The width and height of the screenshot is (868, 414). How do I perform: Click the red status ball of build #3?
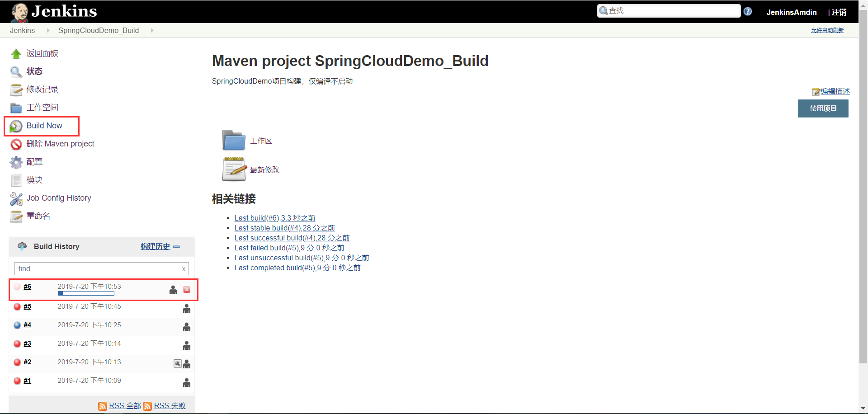[17, 343]
